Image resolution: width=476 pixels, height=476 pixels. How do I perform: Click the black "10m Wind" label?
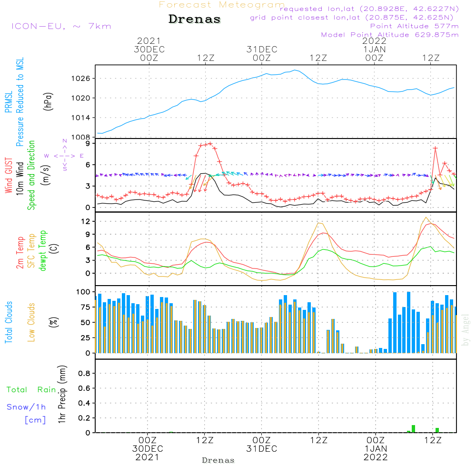[20, 178]
